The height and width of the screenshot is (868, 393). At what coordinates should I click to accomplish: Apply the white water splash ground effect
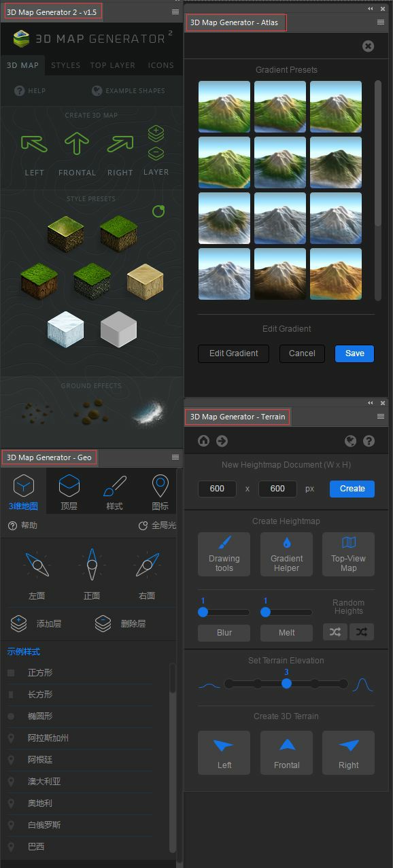(149, 412)
